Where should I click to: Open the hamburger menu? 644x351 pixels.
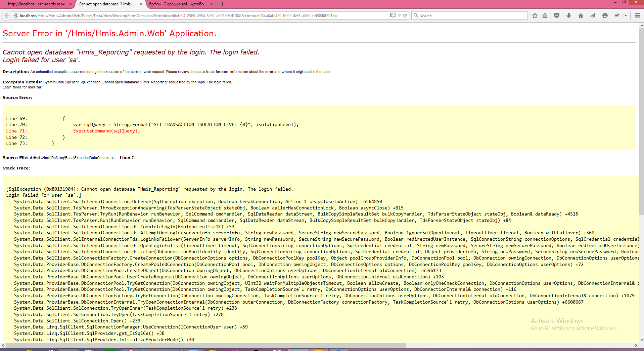(637, 15)
